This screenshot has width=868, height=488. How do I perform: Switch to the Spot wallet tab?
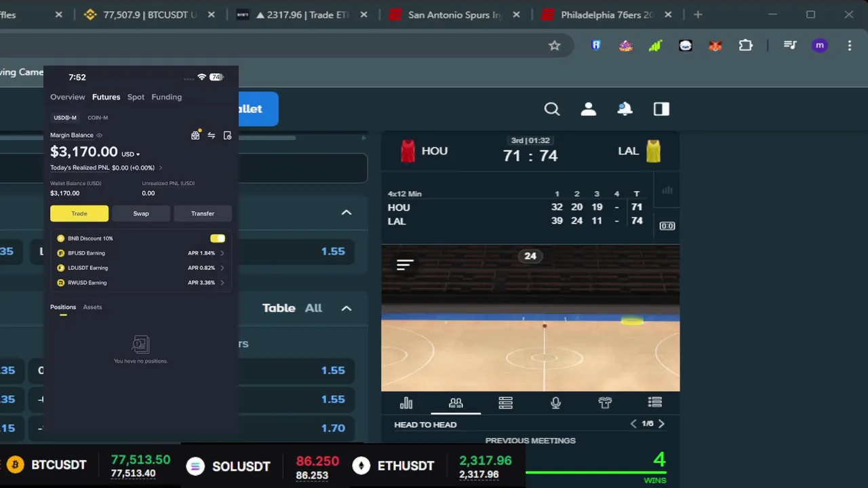point(136,97)
